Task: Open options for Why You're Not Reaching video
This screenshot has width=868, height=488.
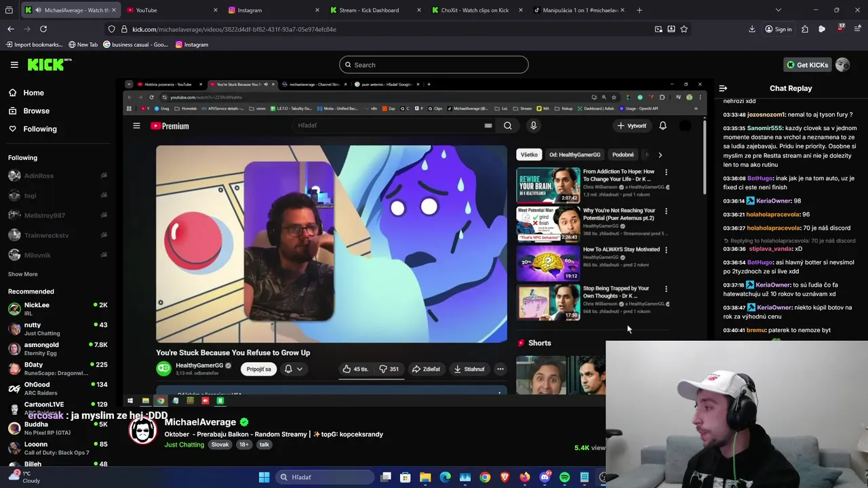Action: [x=666, y=211]
